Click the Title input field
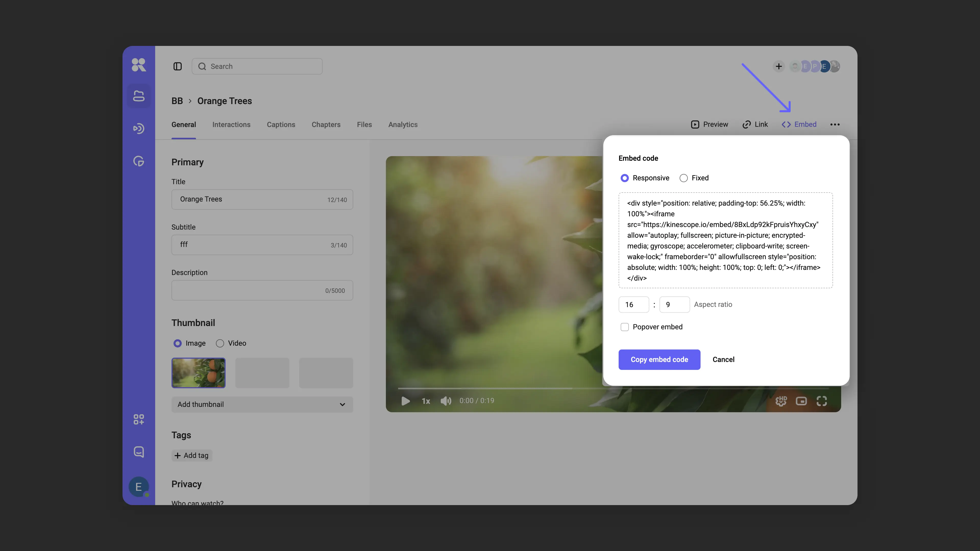The width and height of the screenshot is (980, 551). [262, 200]
